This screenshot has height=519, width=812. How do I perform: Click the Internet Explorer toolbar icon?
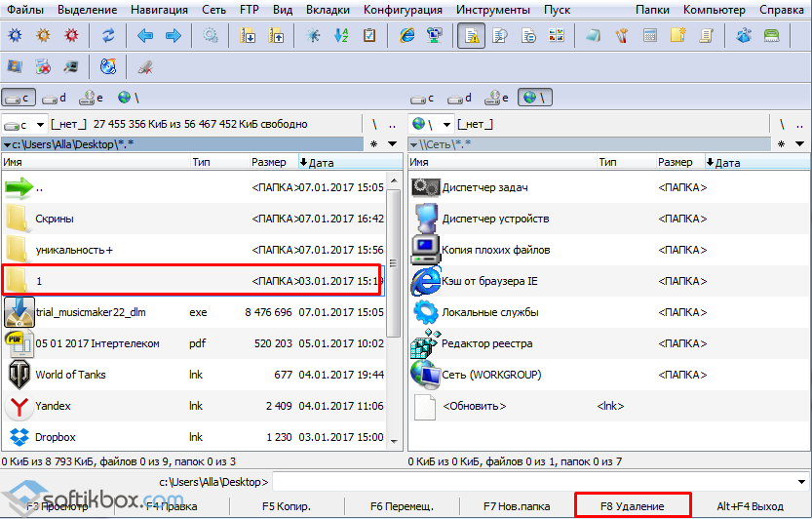pos(406,36)
